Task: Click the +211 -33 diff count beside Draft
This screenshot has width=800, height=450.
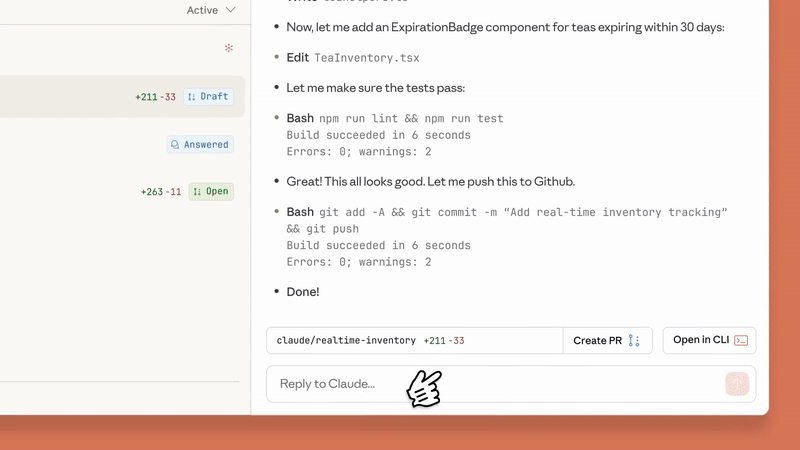Action: 155,97
